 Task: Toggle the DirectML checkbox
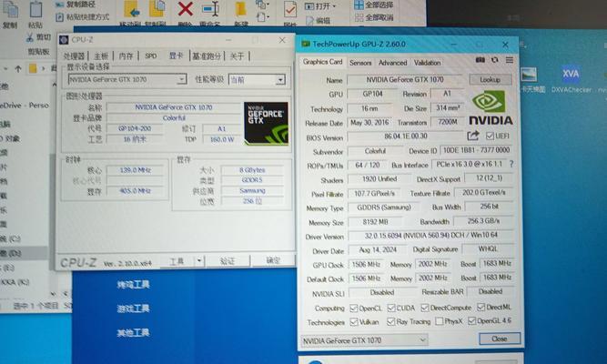point(481,307)
